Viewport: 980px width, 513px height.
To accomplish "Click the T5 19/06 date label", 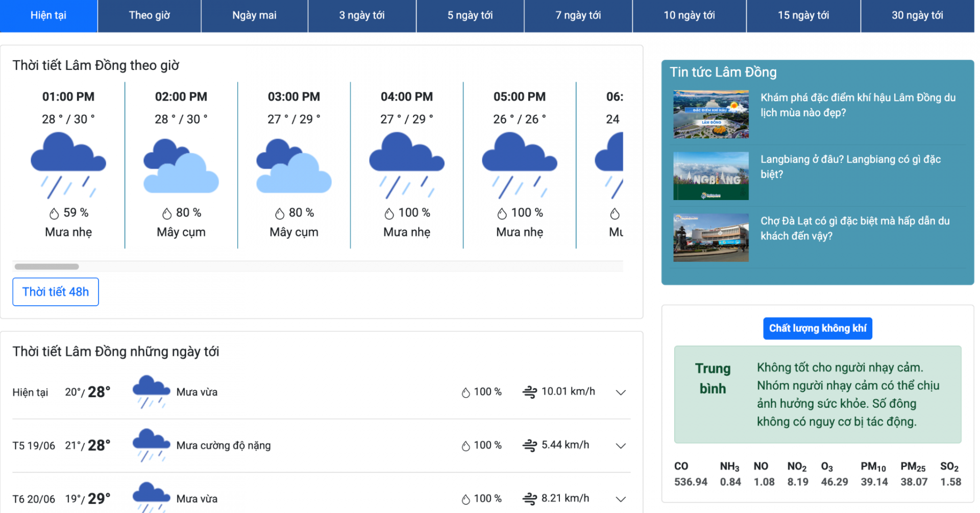I will pos(34,446).
